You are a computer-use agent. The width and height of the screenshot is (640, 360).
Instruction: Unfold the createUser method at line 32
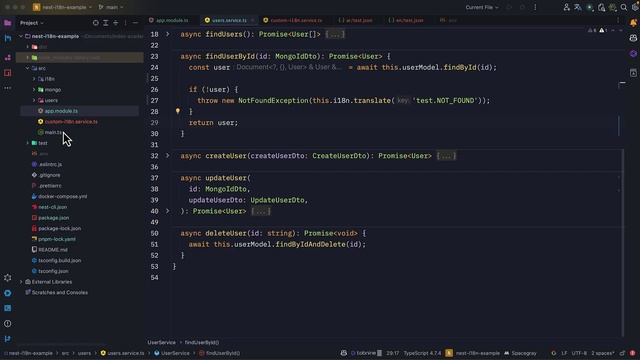tap(167, 156)
